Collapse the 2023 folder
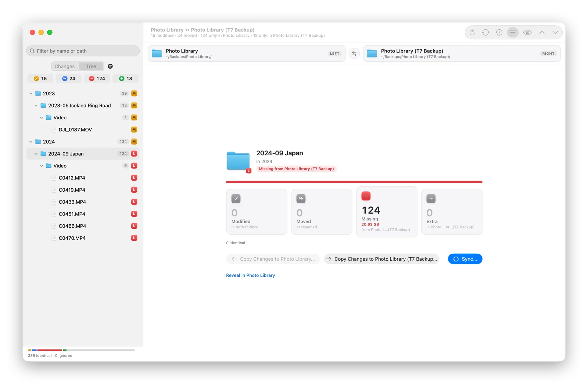 coord(31,94)
